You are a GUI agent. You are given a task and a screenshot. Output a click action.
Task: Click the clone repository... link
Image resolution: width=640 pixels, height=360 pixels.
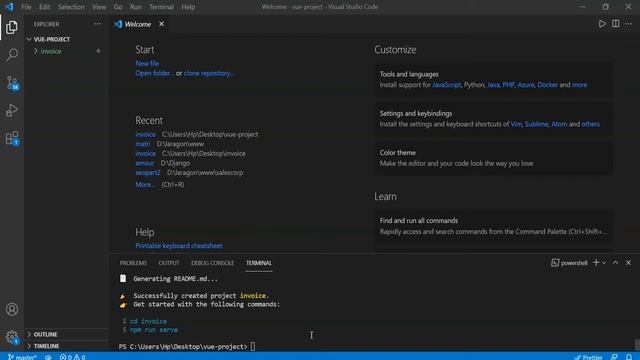click(209, 73)
